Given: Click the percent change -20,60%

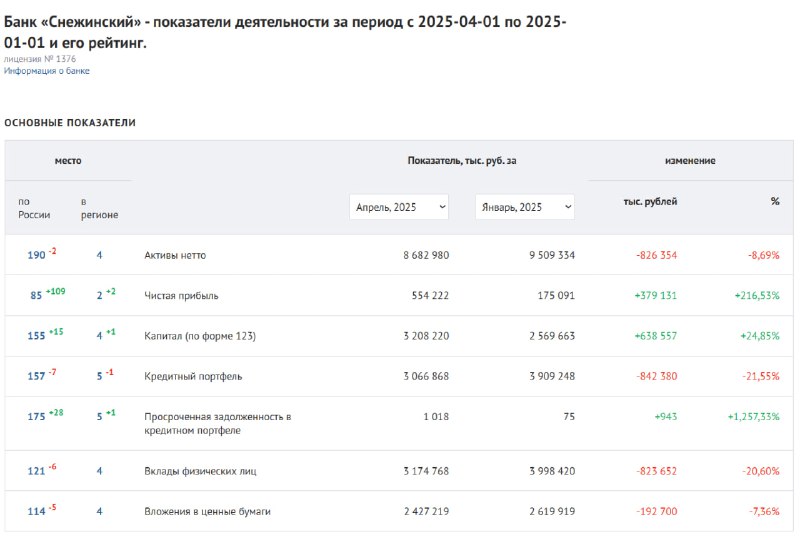Looking at the screenshot, I should 761,471.
